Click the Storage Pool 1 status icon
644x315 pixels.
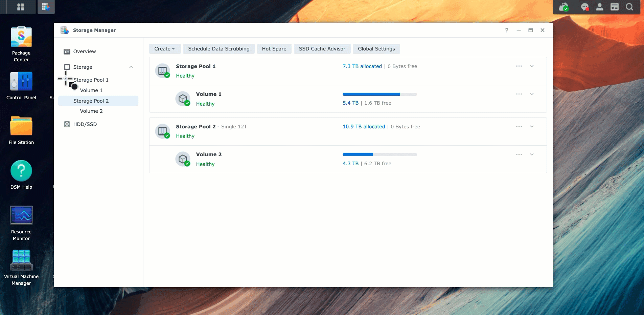coord(163,71)
